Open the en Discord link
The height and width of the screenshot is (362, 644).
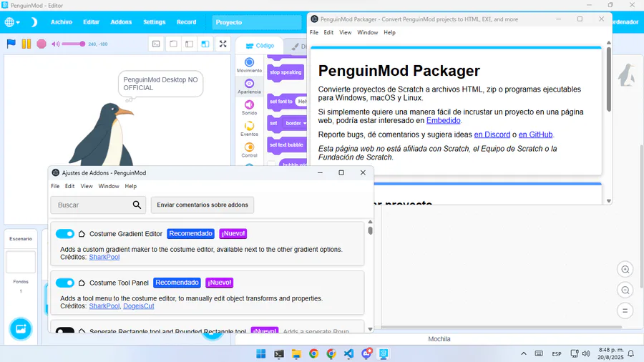[492, 134]
